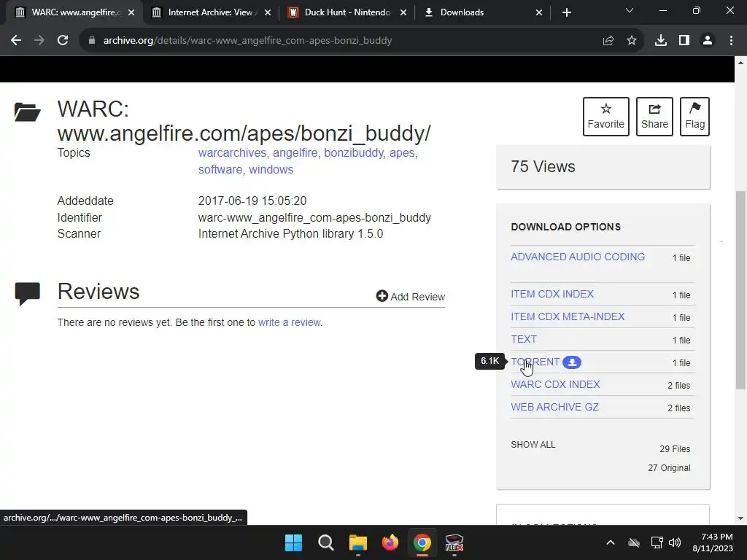The height and width of the screenshot is (560, 747).
Task: Open the angelfire topic link
Action: point(295,153)
